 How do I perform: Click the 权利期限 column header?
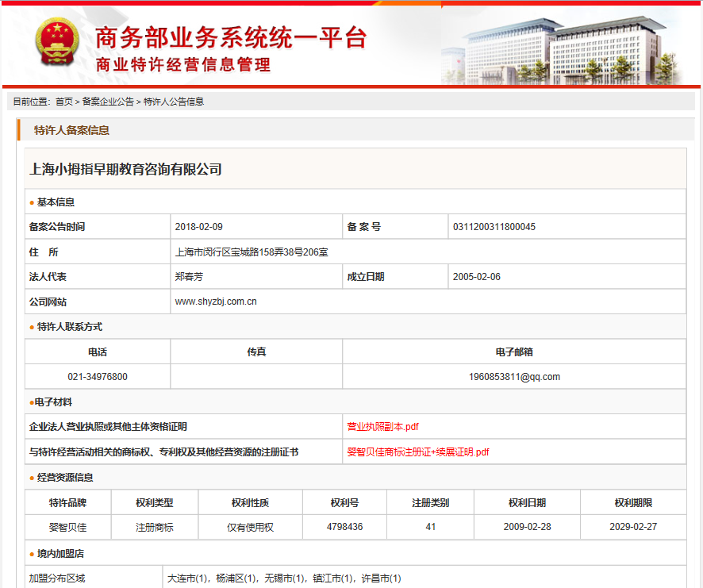coord(633,503)
